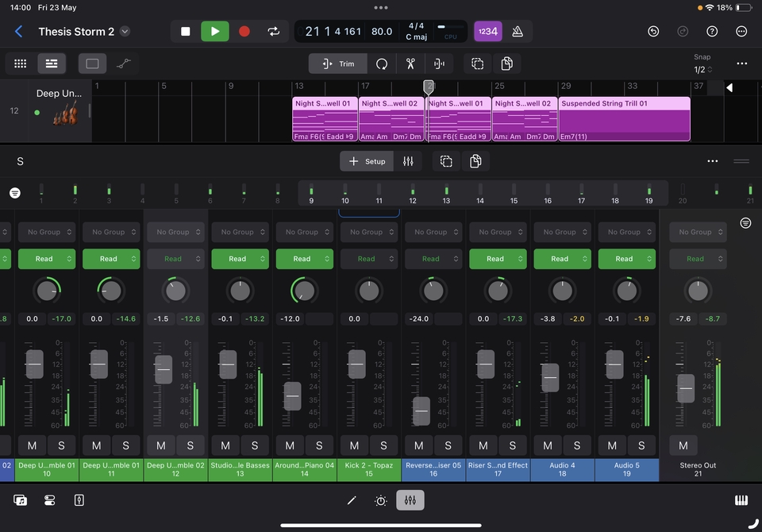Image resolution: width=762 pixels, height=532 pixels.
Task: Click the -24.0 volume value field
Action: (419, 319)
